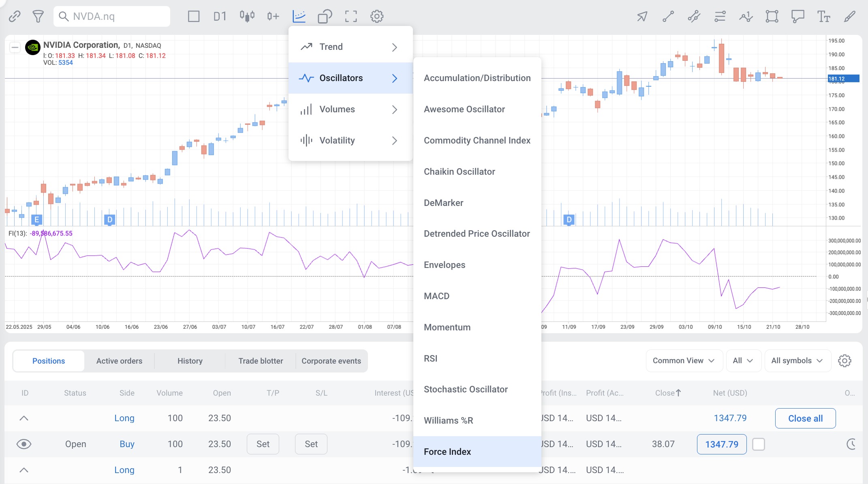
Task: Click the link chart icon
Action: click(15, 16)
